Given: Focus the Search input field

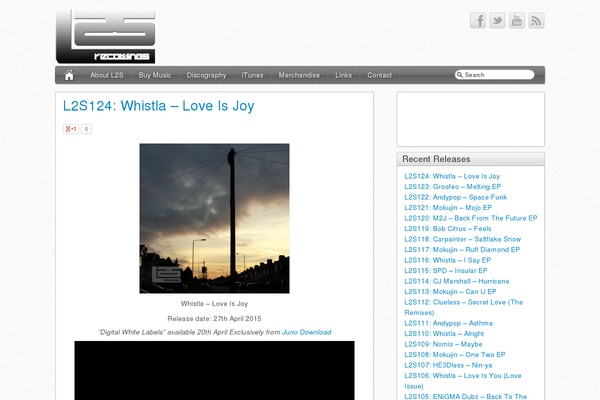Looking at the screenshot, I should pos(494,75).
